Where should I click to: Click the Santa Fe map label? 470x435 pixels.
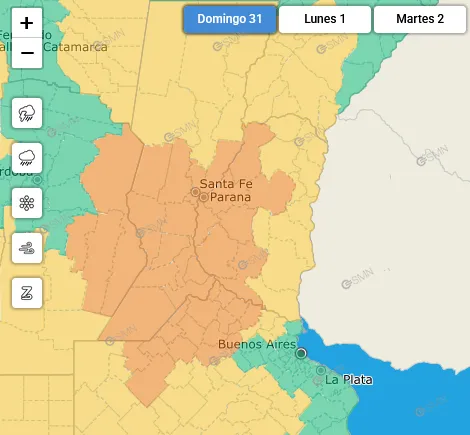pos(226,184)
